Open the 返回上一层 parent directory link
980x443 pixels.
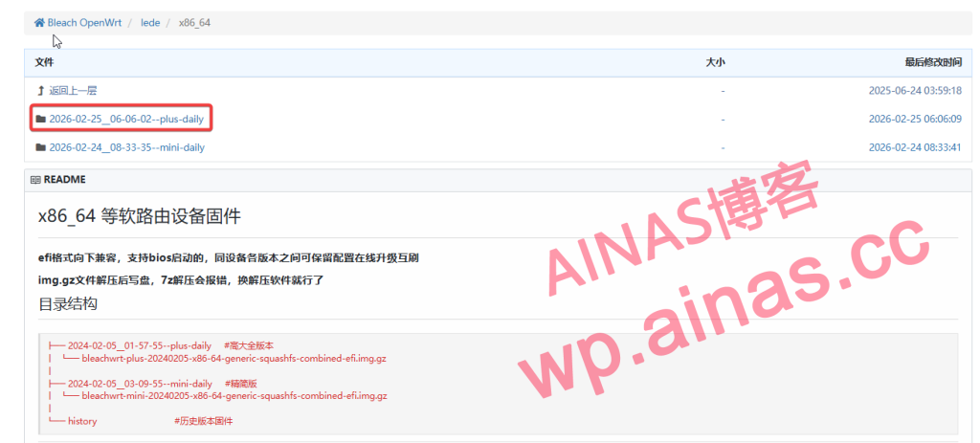(73, 91)
